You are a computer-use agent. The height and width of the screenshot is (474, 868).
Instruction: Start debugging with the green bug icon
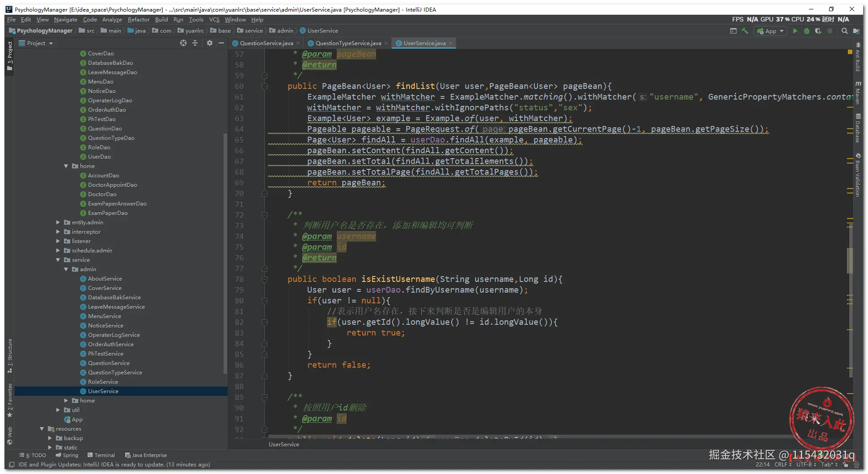click(x=807, y=31)
